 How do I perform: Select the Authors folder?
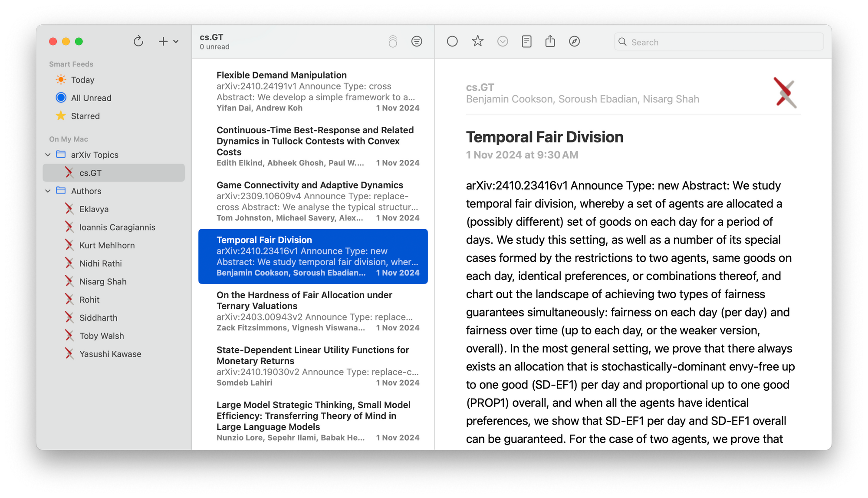coord(114,191)
